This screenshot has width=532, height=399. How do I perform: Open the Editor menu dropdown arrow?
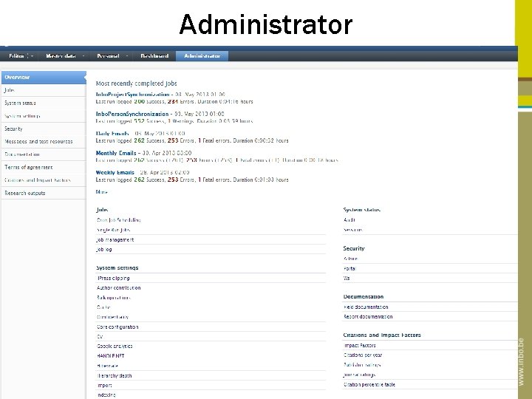pos(33,56)
